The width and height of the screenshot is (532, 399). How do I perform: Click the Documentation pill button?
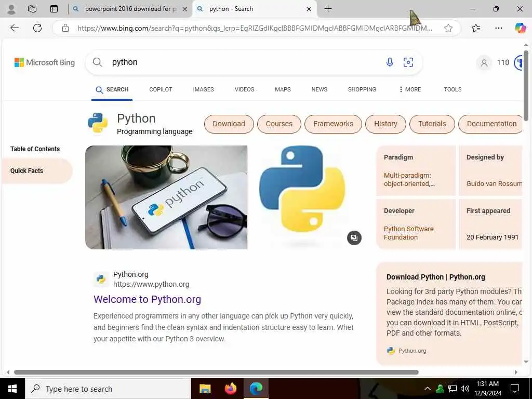490,124
